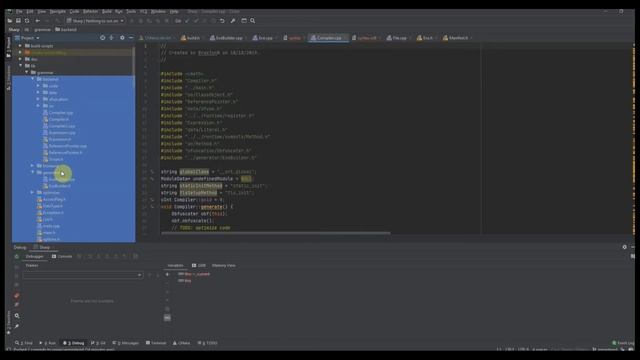Click the Back navigation arrow icon

[38, 20]
